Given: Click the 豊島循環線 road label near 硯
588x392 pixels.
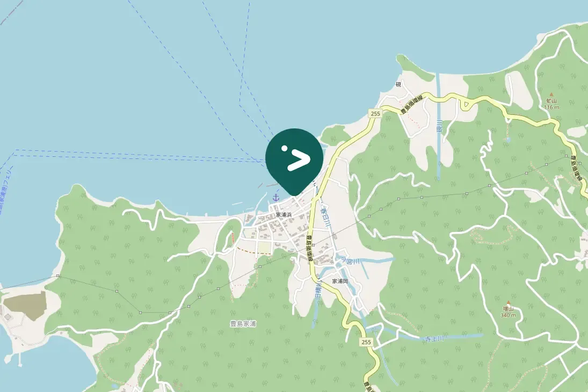Looking at the screenshot, I should (412, 105).
